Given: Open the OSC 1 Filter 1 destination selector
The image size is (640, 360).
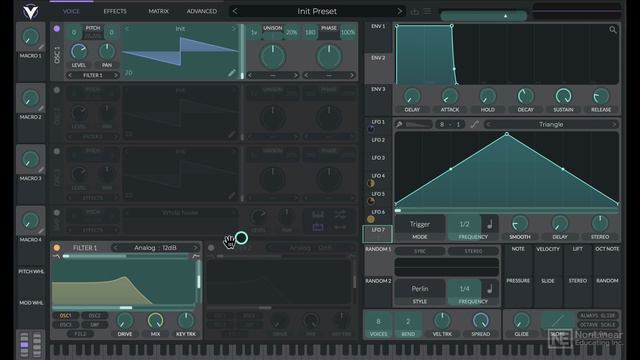Looking at the screenshot, I should [x=93, y=76].
